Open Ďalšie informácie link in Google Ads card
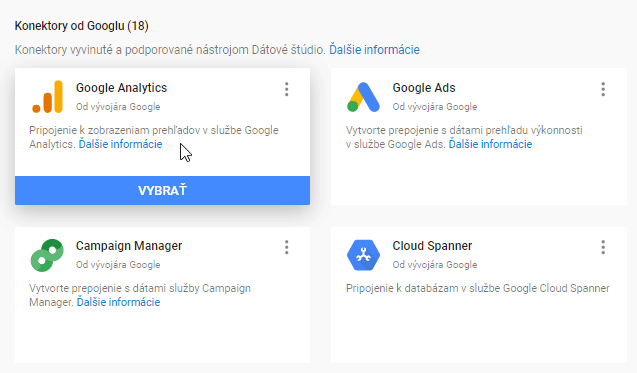This screenshot has height=373, width=637. [x=490, y=144]
